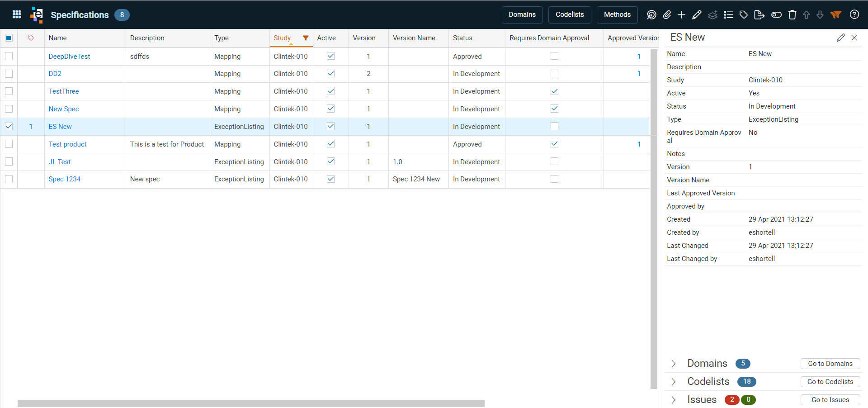868x408 pixels.
Task: Add a new specification with plus icon
Action: (x=682, y=15)
